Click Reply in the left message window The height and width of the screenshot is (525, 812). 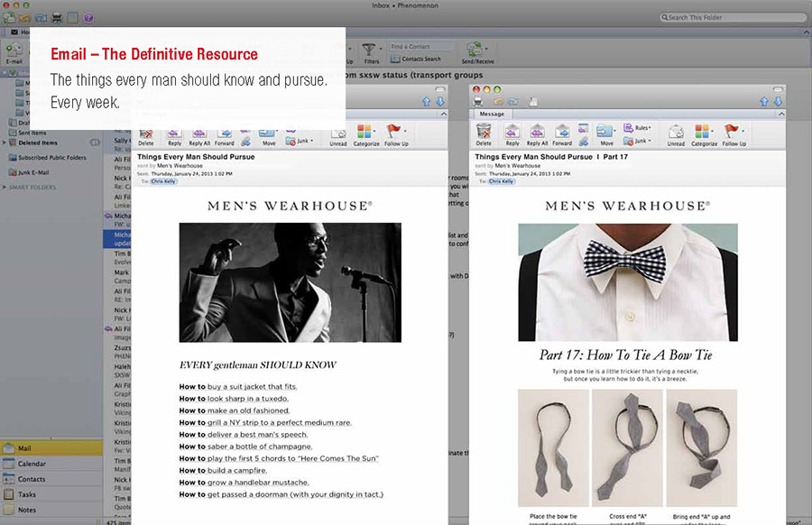[x=174, y=136]
